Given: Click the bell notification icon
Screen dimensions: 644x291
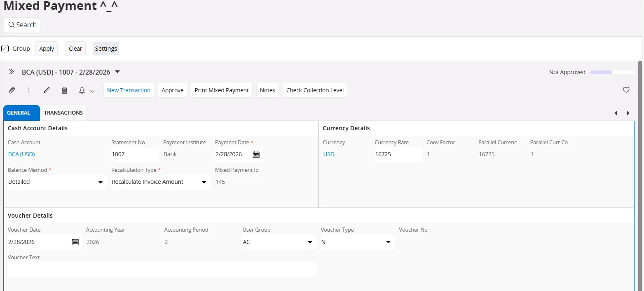Looking at the screenshot, I should (x=82, y=90).
